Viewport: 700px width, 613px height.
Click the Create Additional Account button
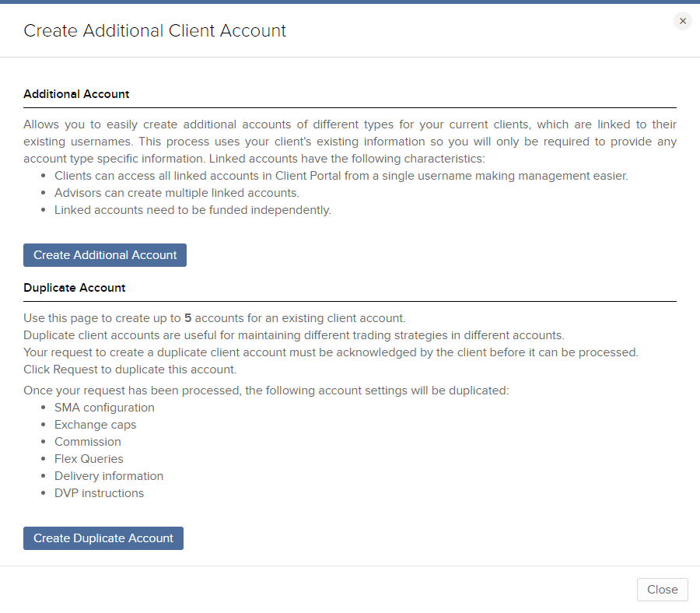click(x=104, y=254)
